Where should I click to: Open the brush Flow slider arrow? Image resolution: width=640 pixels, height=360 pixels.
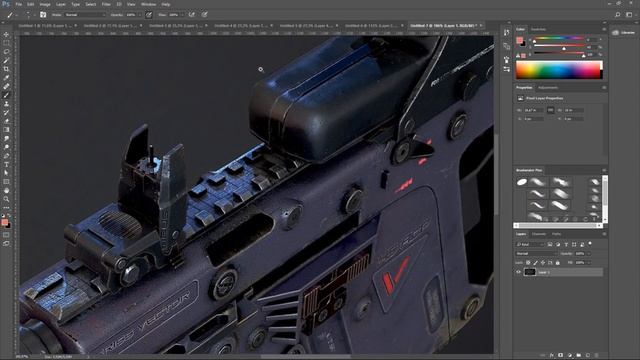pyautogui.click(x=182, y=15)
